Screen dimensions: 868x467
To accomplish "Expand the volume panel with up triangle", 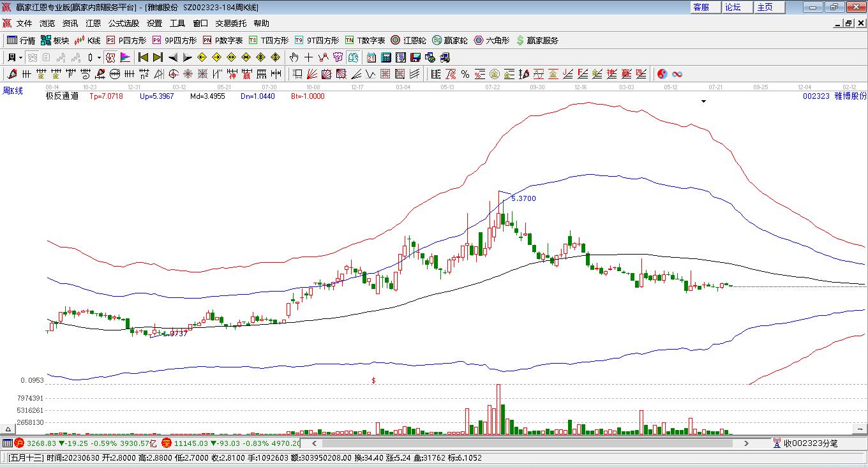I will (8, 429).
